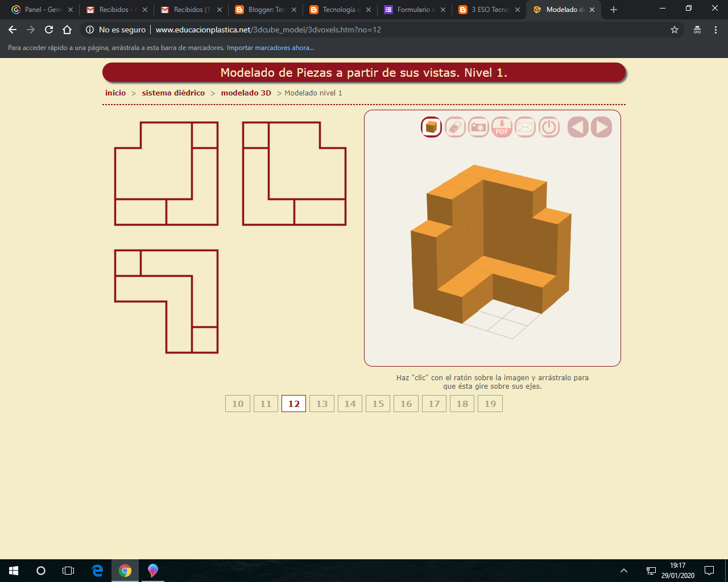Download the model as PDF
This screenshot has height=582, width=728.
click(502, 127)
